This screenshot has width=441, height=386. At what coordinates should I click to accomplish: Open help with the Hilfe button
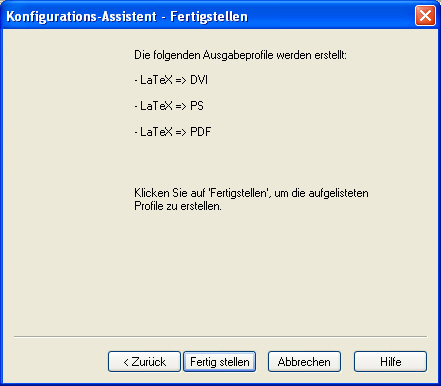click(390, 361)
